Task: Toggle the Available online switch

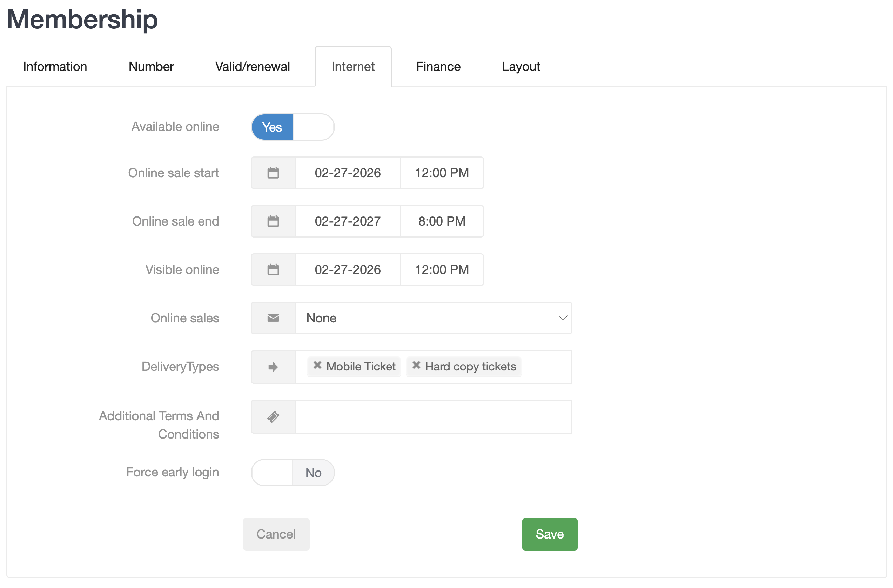Action: (x=292, y=127)
